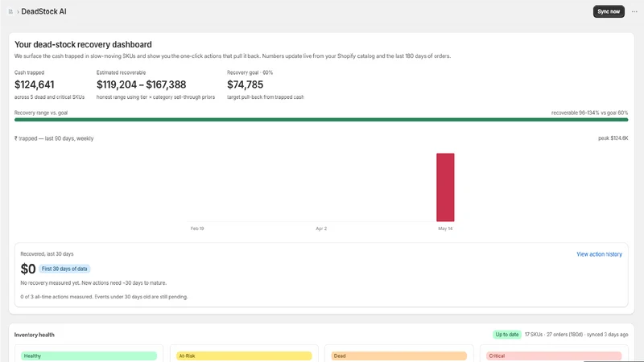Click the green recovery range progress bar

[x=321, y=119]
